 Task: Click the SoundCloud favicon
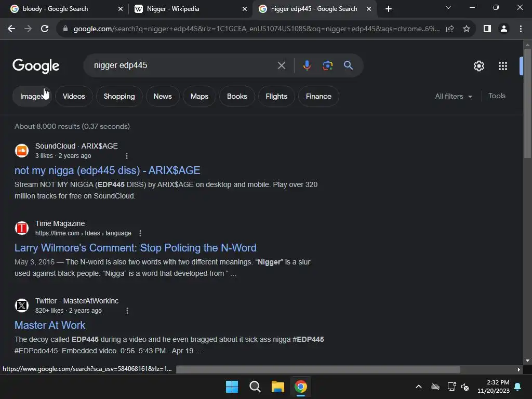pos(22,151)
